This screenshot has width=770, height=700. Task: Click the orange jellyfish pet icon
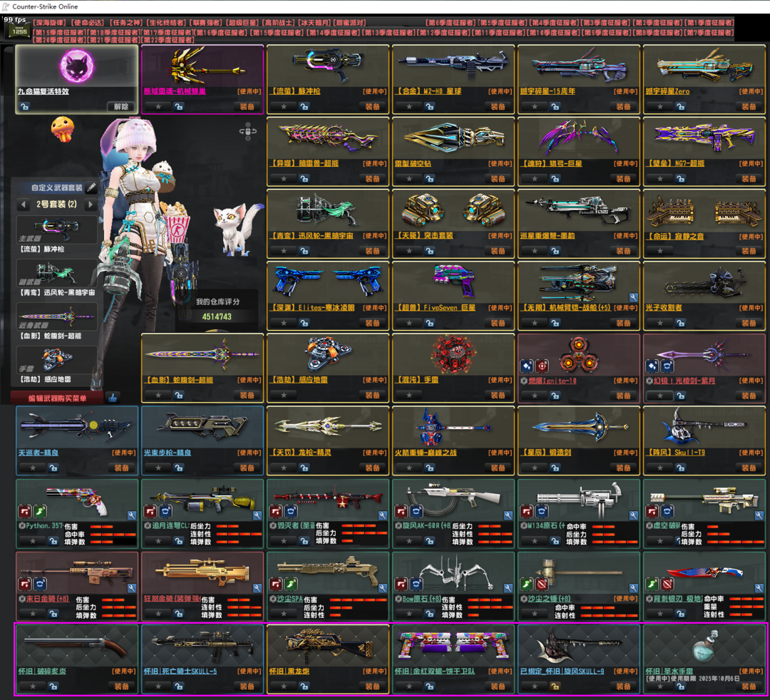63,129
